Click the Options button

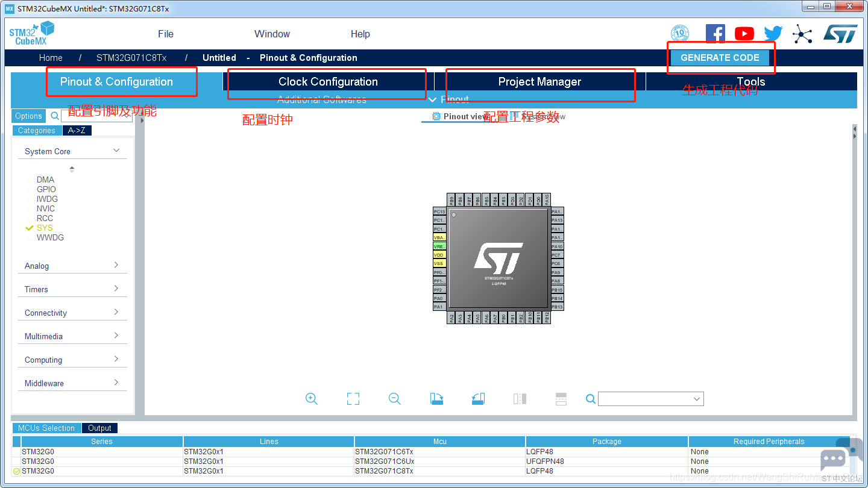(x=29, y=116)
